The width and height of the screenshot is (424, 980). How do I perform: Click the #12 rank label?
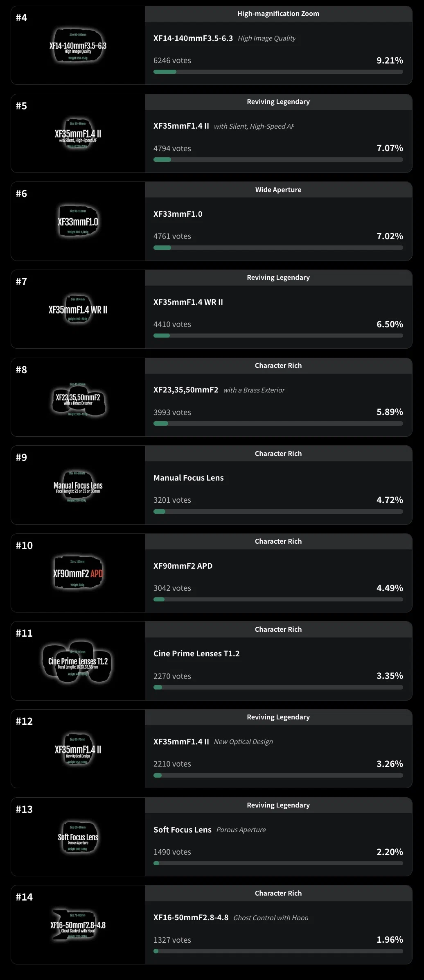(x=24, y=721)
